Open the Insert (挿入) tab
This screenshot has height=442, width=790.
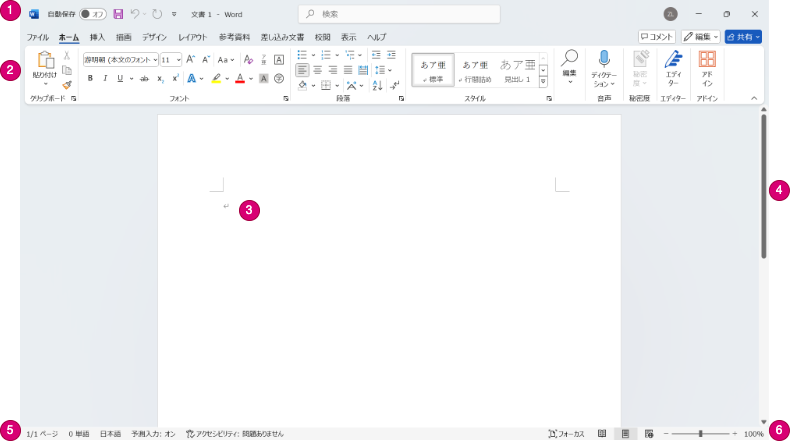pyautogui.click(x=97, y=36)
